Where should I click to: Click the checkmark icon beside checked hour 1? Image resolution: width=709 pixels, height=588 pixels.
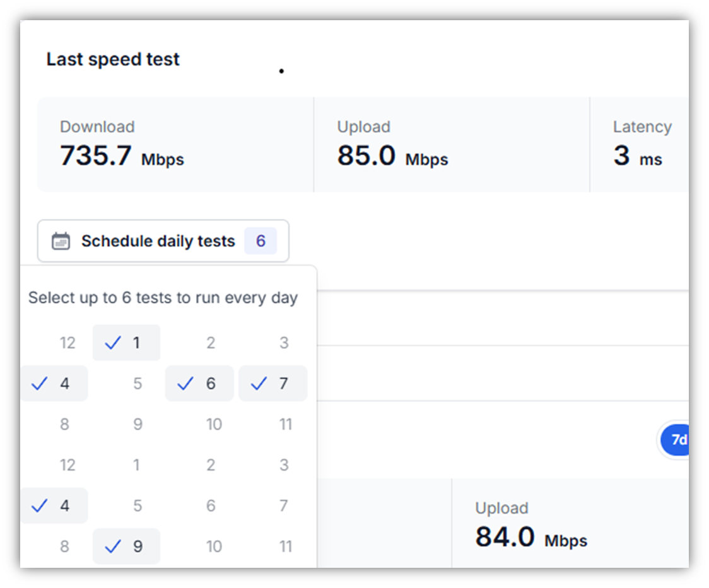(113, 343)
